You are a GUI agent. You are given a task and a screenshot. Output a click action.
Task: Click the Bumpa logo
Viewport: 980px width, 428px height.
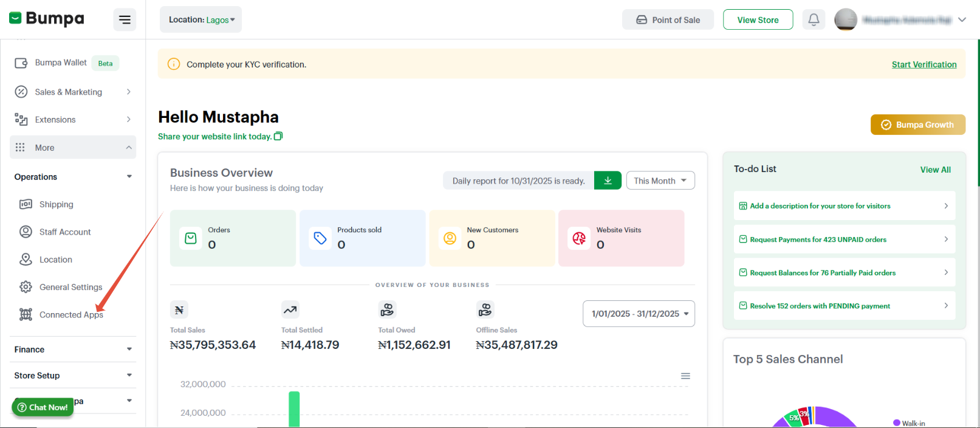[47, 19]
